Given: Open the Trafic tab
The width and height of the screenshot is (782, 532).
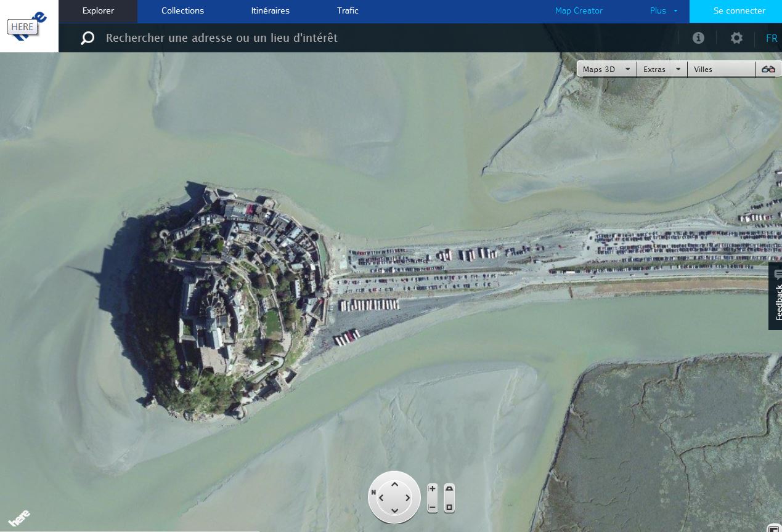Looking at the screenshot, I should pos(348,10).
